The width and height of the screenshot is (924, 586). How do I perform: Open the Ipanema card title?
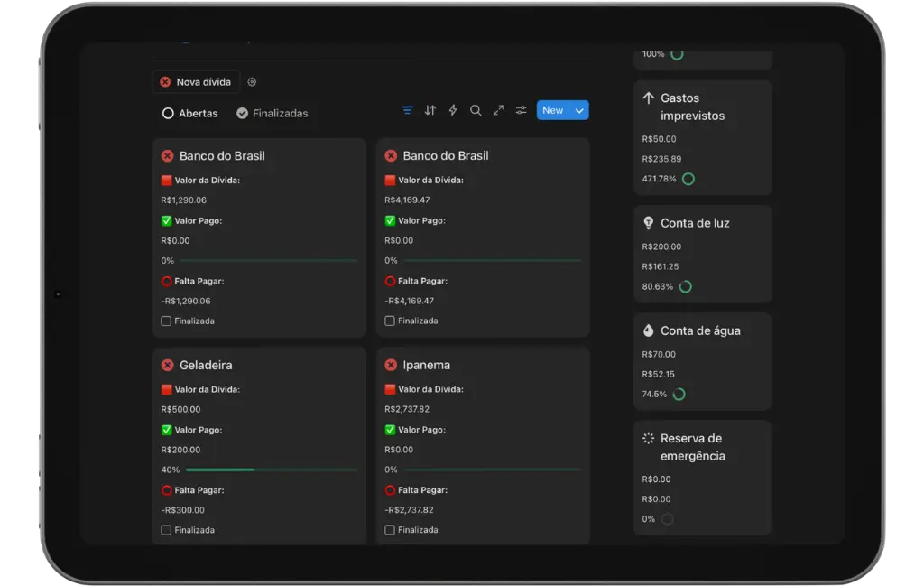(x=427, y=365)
